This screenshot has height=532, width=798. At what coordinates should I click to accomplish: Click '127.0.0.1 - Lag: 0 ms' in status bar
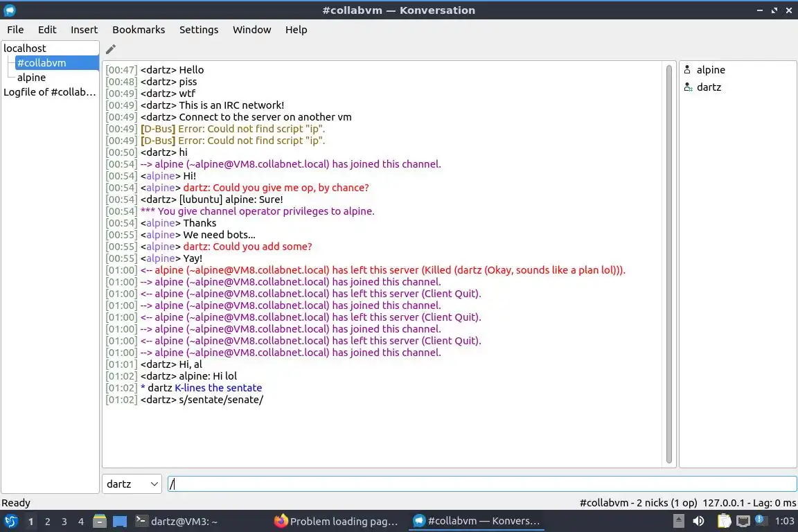(x=749, y=502)
